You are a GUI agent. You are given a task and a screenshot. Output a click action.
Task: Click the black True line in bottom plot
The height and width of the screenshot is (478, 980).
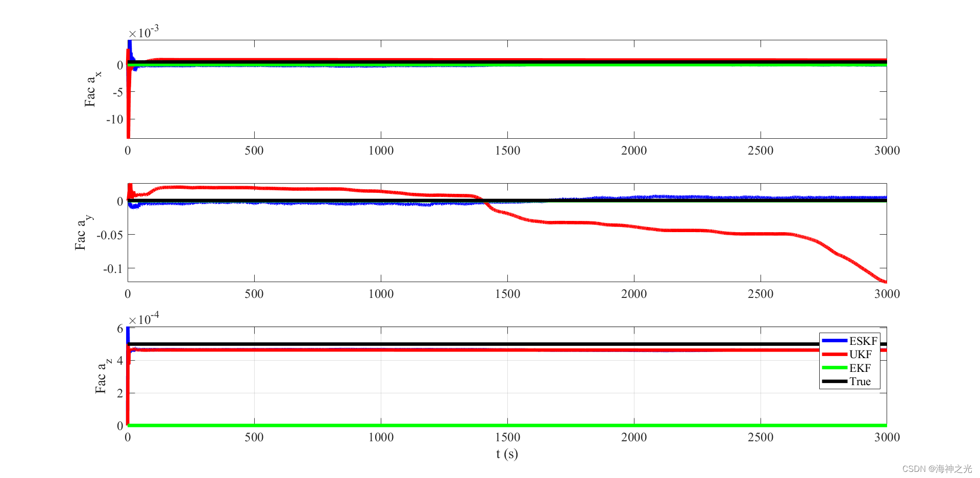(x=507, y=344)
